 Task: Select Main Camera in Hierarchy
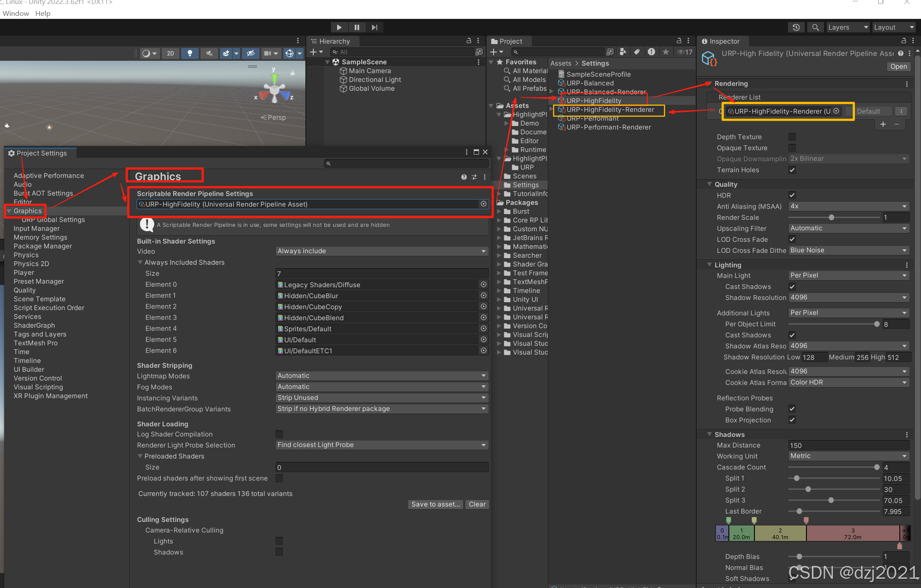369,71
